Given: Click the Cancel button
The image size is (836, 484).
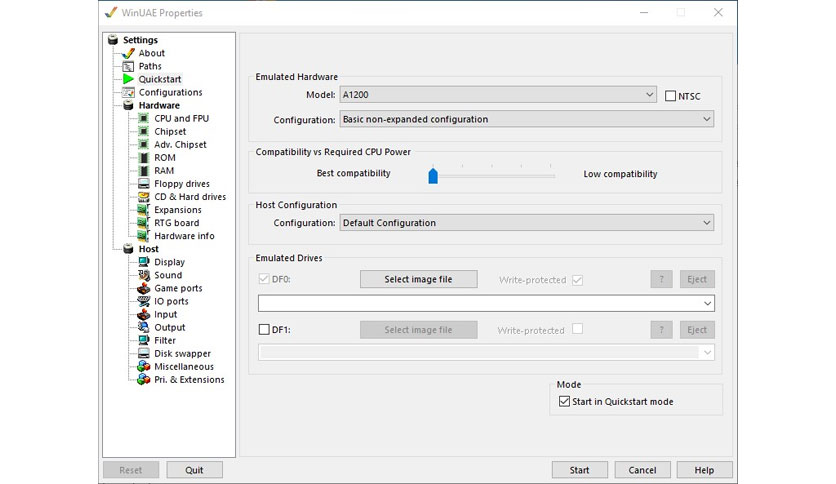Looking at the screenshot, I should pyautogui.click(x=642, y=470).
